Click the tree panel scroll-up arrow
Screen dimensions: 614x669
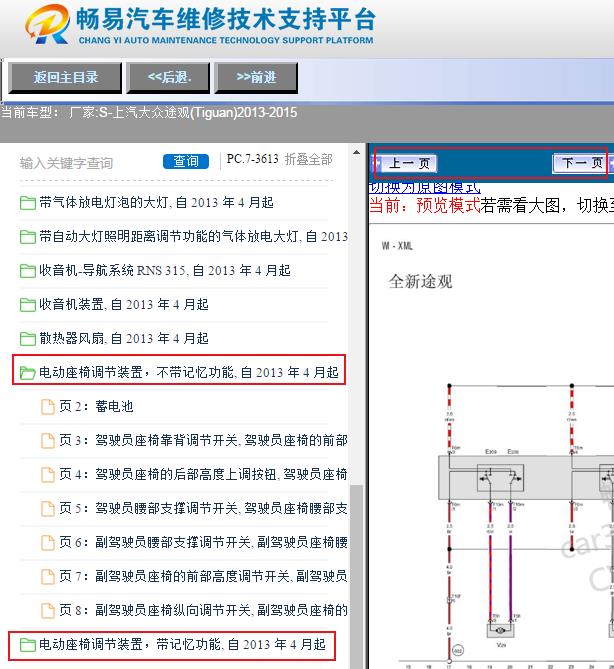click(356, 152)
